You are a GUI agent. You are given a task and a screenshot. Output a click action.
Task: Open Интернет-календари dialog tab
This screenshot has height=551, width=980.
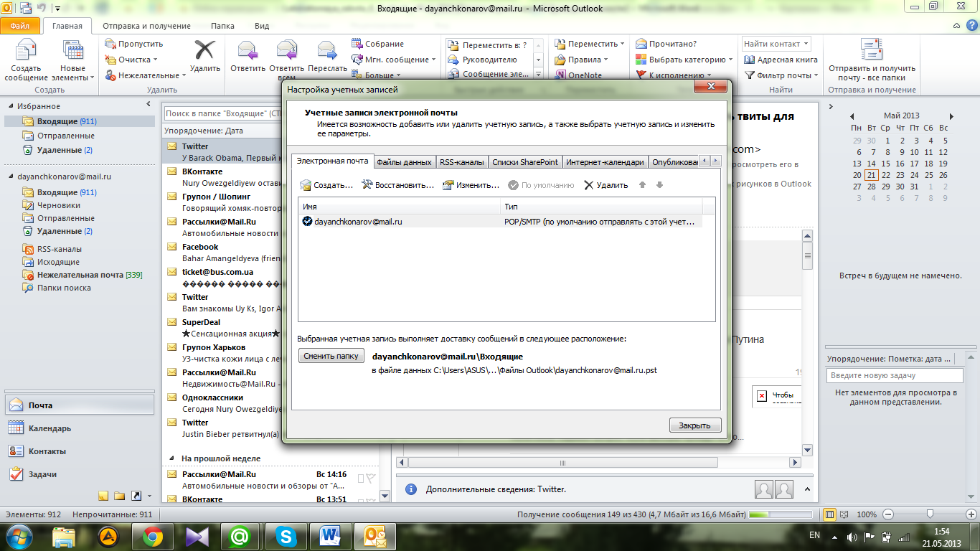(x=605, y=162)
